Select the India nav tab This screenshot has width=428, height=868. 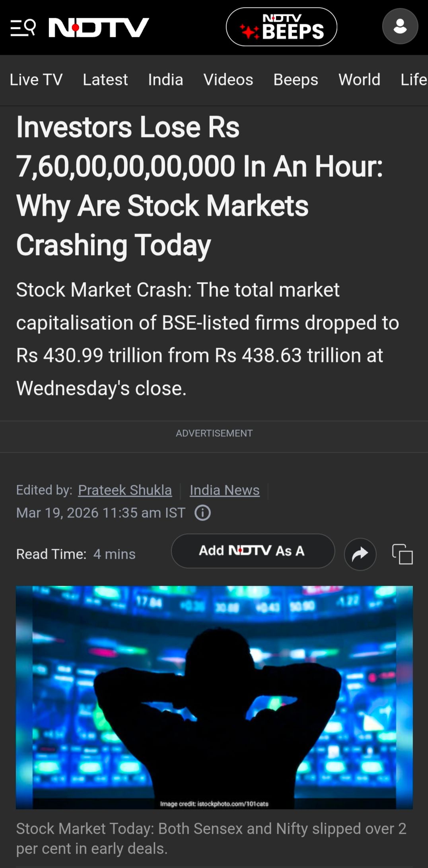point(165,79)
